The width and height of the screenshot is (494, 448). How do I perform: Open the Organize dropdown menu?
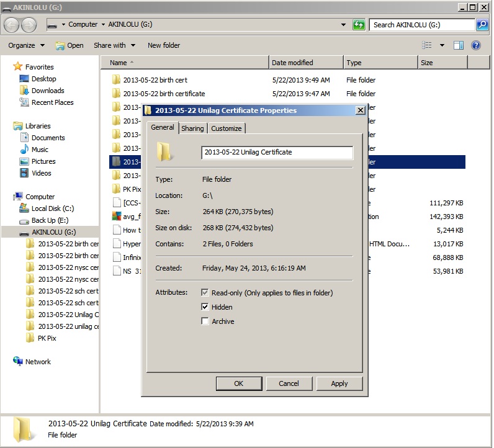click(x=27, y=45)
